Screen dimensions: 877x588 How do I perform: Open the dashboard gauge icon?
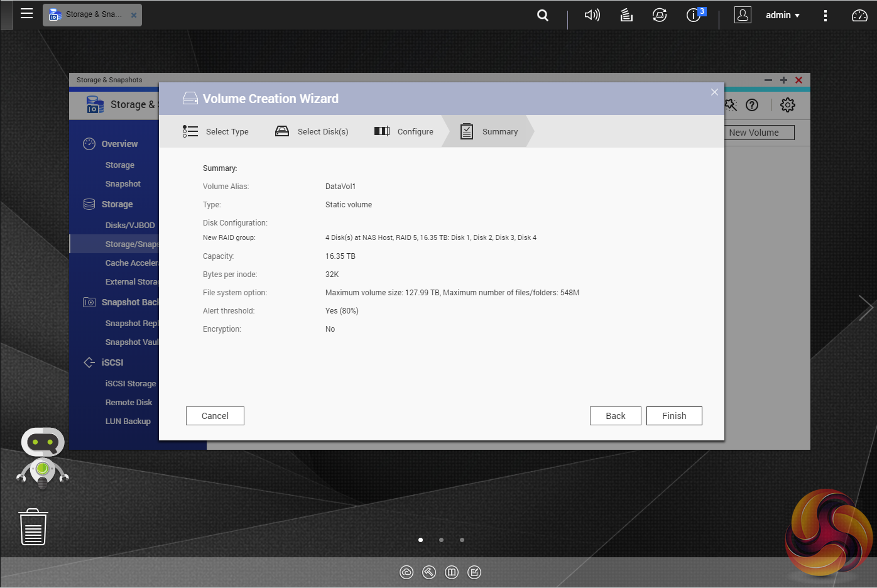pyautogui.click(x=859, y=16)
